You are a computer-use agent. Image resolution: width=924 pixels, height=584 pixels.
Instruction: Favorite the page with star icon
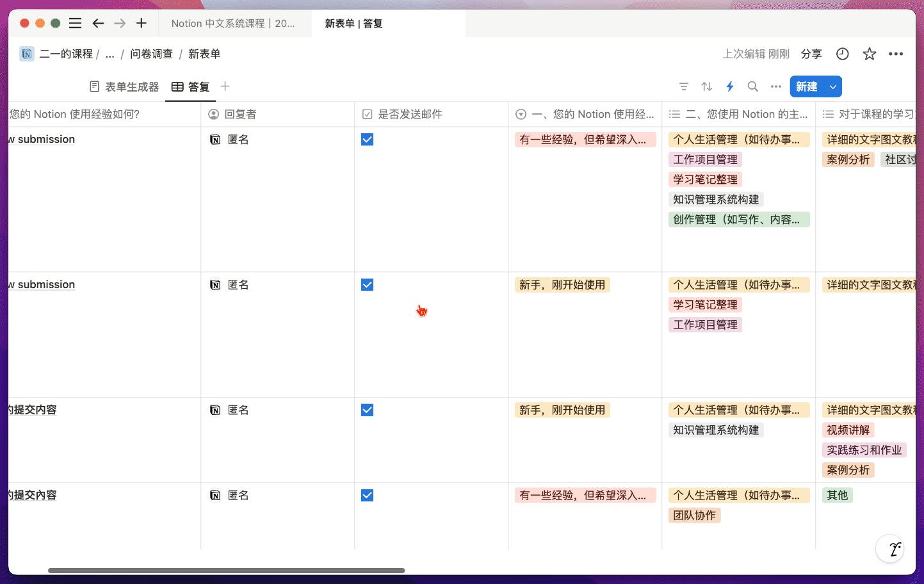click(869, 54)
